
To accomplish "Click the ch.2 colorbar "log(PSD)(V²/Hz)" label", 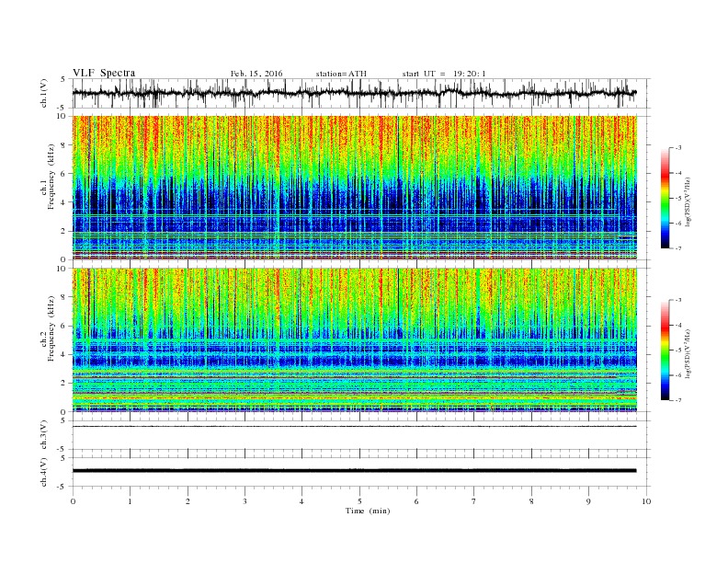I will 688,353.
